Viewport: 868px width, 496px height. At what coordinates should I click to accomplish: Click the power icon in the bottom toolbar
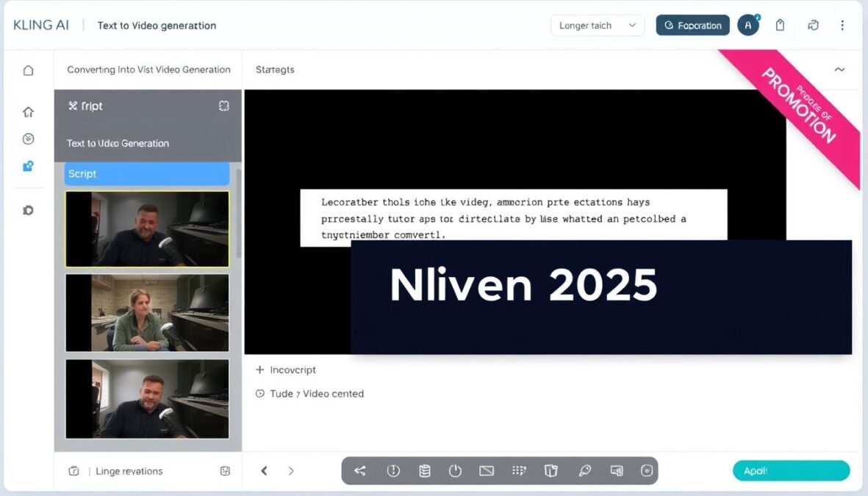pos(456,470)
